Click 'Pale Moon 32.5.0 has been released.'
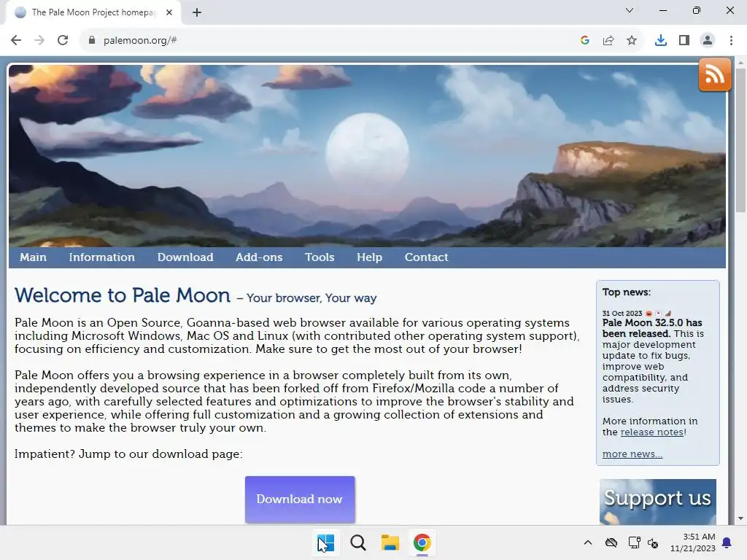The height and width of the screenshot is (560, 747). [x=652, y=328]
